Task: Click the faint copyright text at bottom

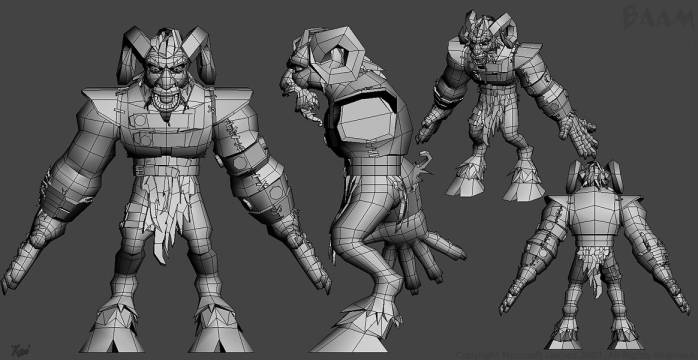Action: (574, 356)
